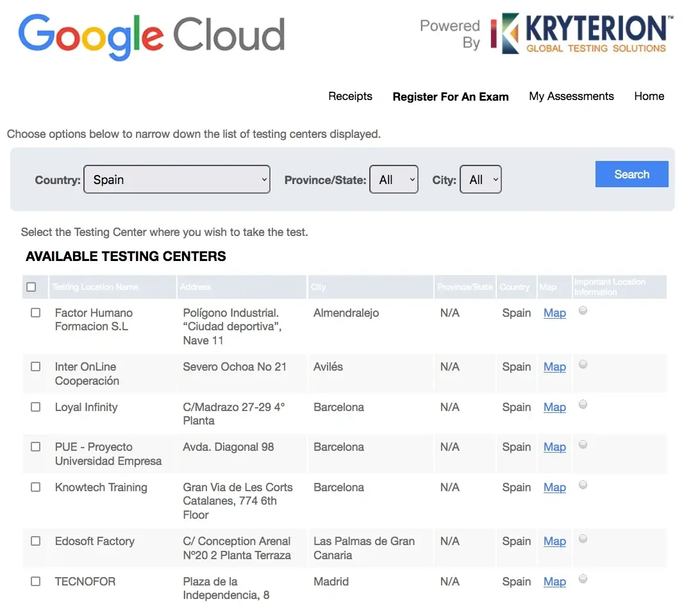Expand the City dropdown
Image resolution: width=700 pixels, height=606 pixels.
tap(481, 180)
